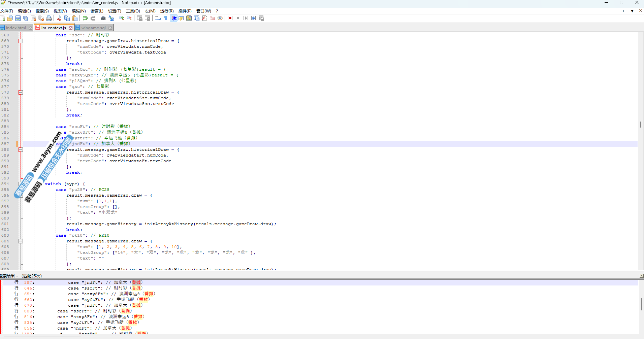
Task: Click the Print icon in toolbar
Action: pos(49,18)
